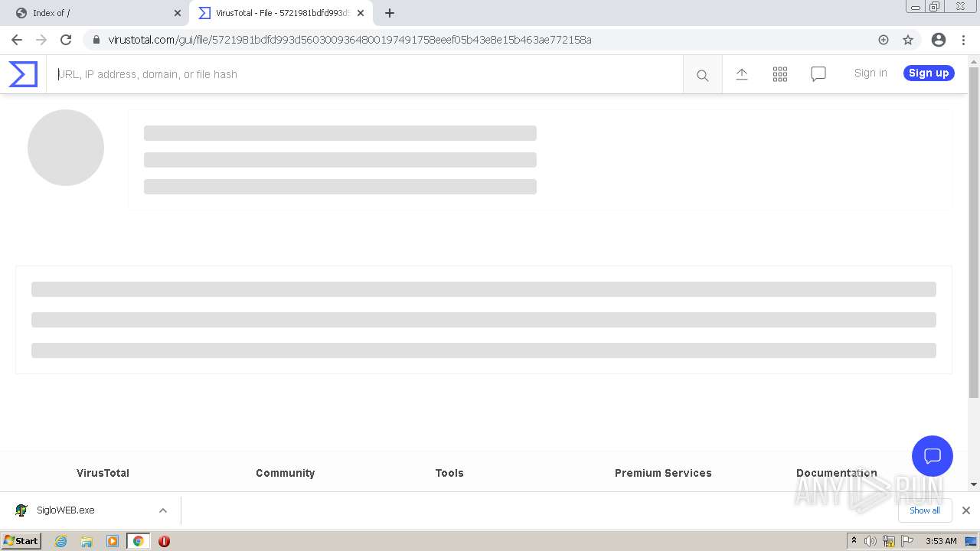980x551 pixels.
Task: View site info lock icon
Action: pos(96,40)
